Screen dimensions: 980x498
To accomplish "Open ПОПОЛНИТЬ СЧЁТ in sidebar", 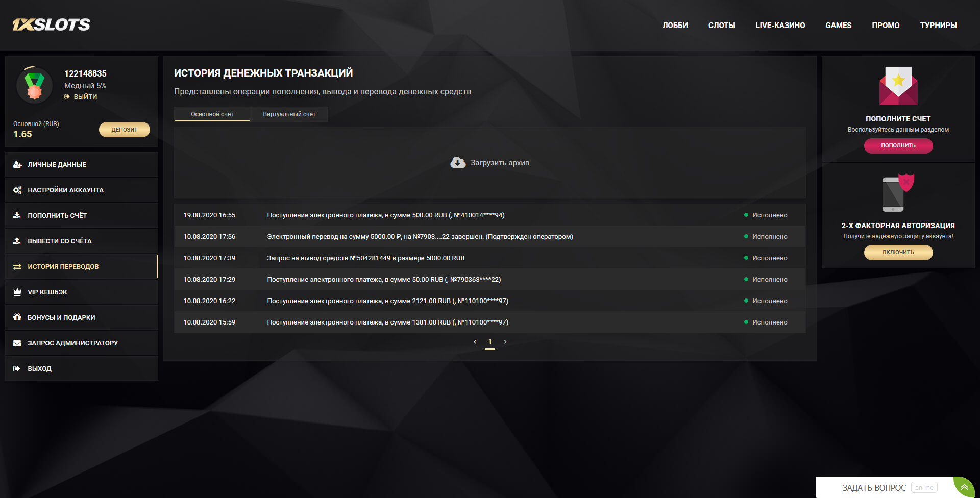I will (x=82, y=215).
